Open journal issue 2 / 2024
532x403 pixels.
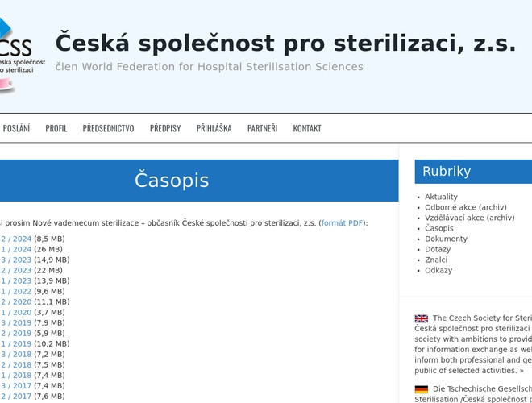click(16, 239)
